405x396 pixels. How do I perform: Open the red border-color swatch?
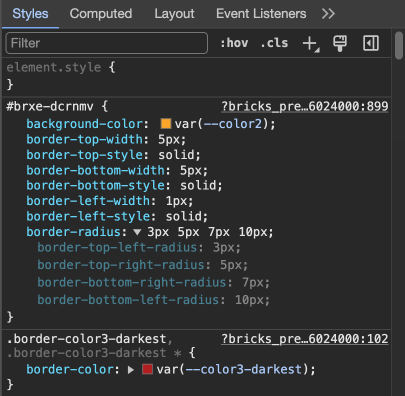click(x=147, y=369)
